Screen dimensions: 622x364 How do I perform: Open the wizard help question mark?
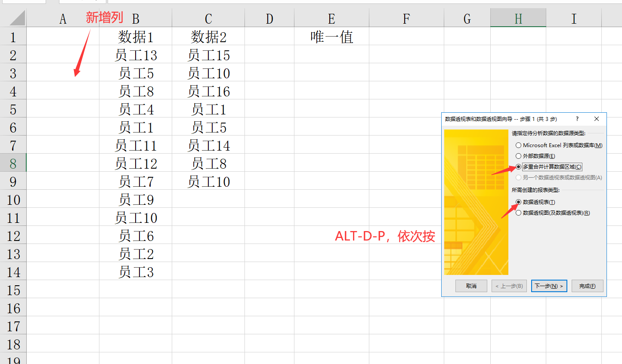[577, 119]
